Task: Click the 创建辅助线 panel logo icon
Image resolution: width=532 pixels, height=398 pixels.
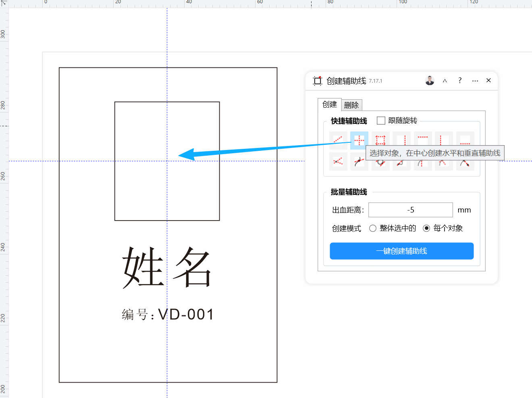Action: tap(318, 81)
